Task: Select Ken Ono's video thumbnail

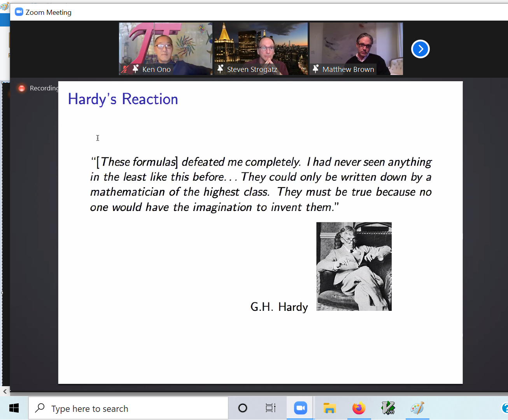Action: [166, 49]
